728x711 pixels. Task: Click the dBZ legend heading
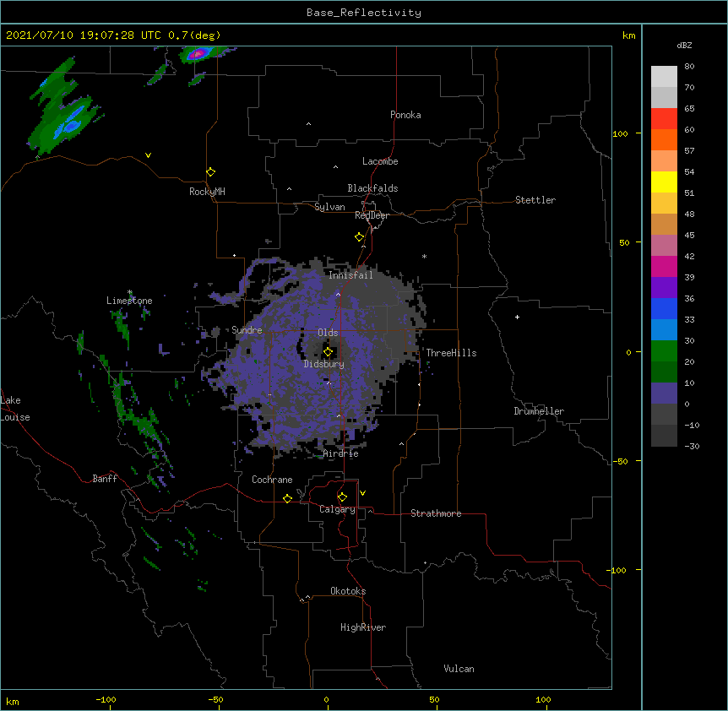click(x=684, y=45)
